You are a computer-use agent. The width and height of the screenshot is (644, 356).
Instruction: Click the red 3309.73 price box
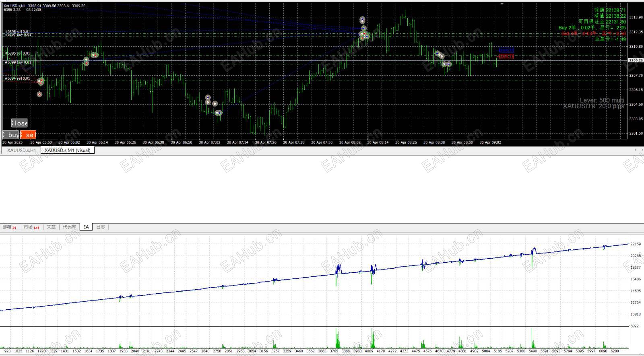click(506, 57)
